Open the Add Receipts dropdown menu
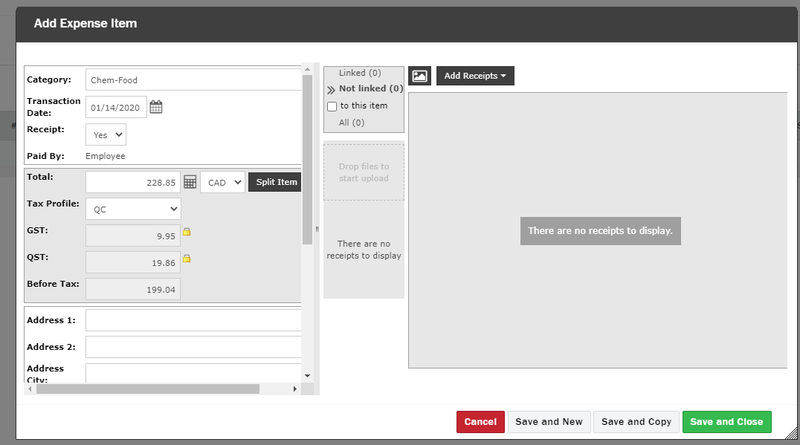 tap(475, 76)
